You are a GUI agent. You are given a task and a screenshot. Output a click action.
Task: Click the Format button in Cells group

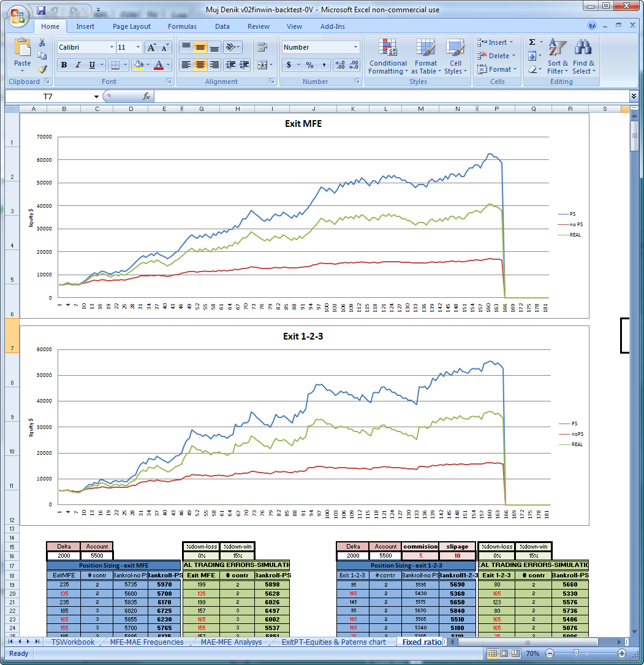[499, 69]
